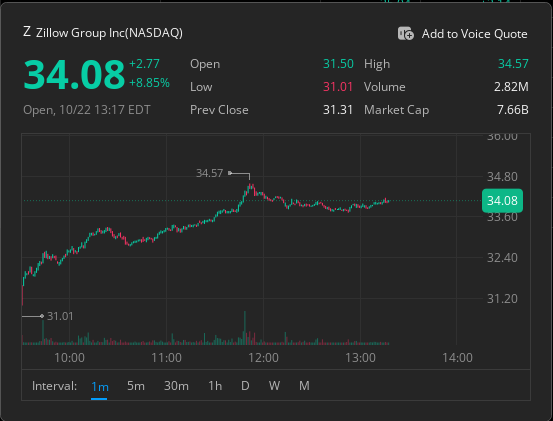Click the green 34.08 current price tag
Viewport: 553px width, 421px height.
[x=502, y=201]
